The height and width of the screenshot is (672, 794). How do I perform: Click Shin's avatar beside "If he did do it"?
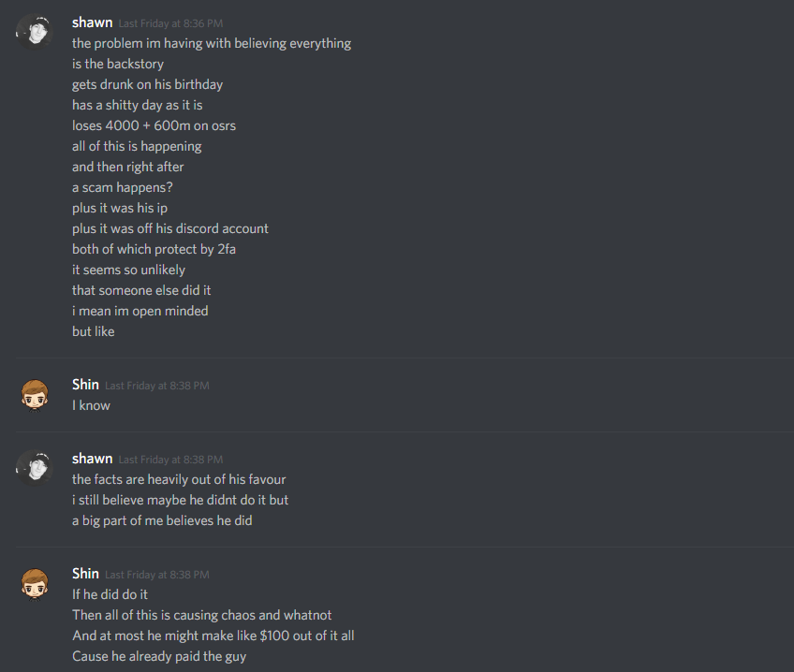[x=35, y=584]
